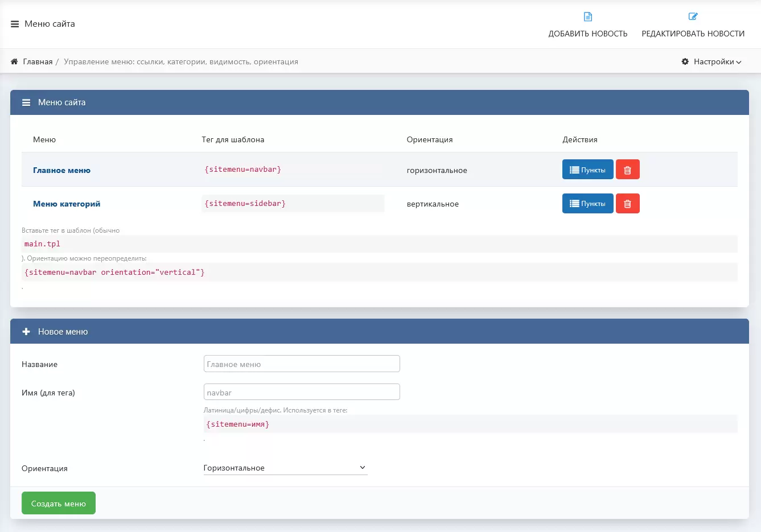Open РЕДАКТИРОВАТЬ НОВОСТИ link
The image size is (761, 532).
(x=693, y=34)
